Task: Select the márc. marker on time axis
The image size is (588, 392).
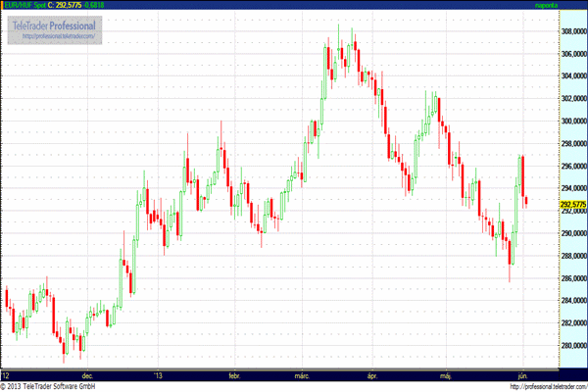Action: [303, 374]
